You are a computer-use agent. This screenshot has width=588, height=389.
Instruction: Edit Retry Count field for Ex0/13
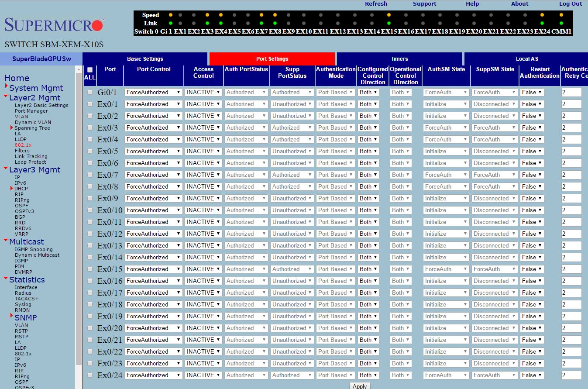pyautogui.click(x=571, y=245)
